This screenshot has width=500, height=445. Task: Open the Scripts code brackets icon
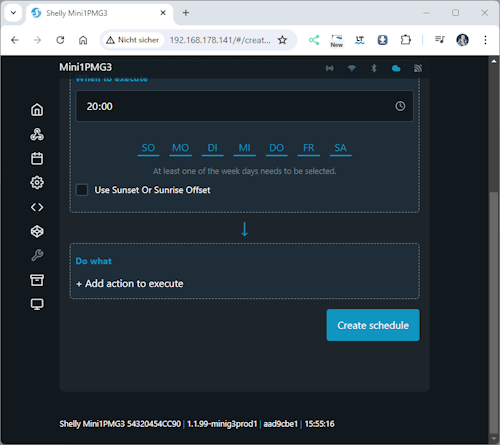click(37, 207)
